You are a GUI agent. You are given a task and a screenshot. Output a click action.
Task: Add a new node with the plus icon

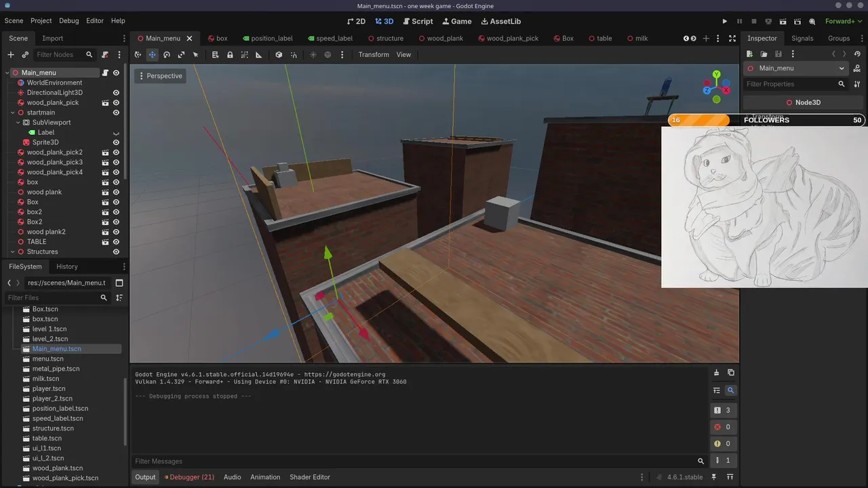pos(11,54)
